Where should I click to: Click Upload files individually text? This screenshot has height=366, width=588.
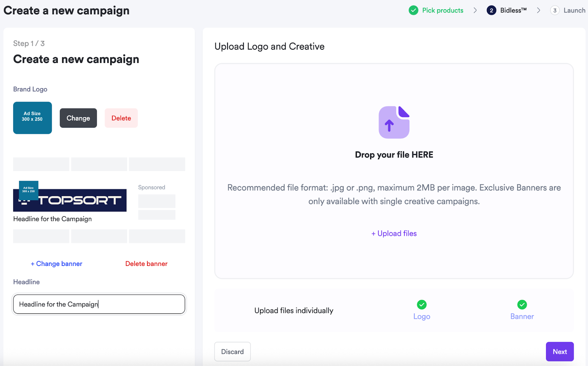(x=294, y=310)
